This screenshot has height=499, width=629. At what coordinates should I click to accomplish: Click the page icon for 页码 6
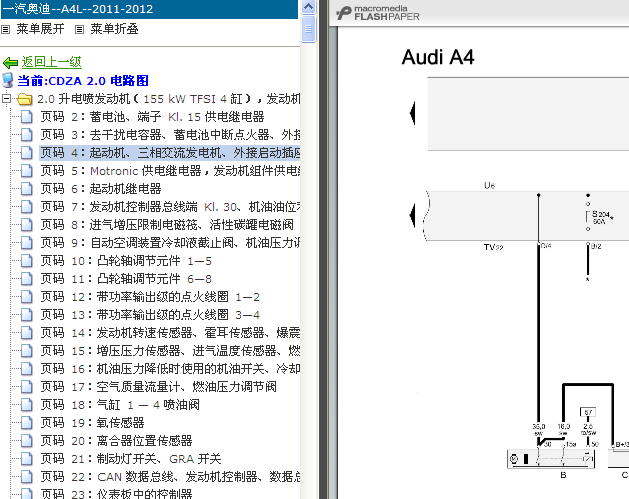(26, 189)
